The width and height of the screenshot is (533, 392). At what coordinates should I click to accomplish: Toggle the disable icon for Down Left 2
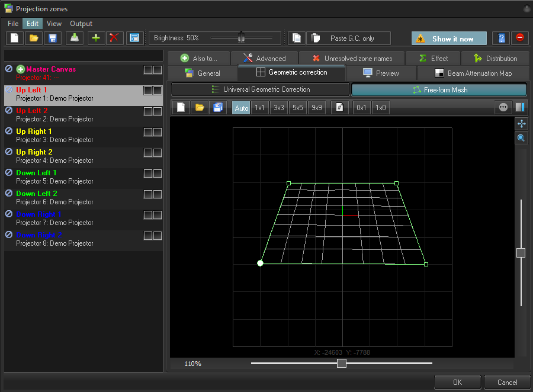9,193
